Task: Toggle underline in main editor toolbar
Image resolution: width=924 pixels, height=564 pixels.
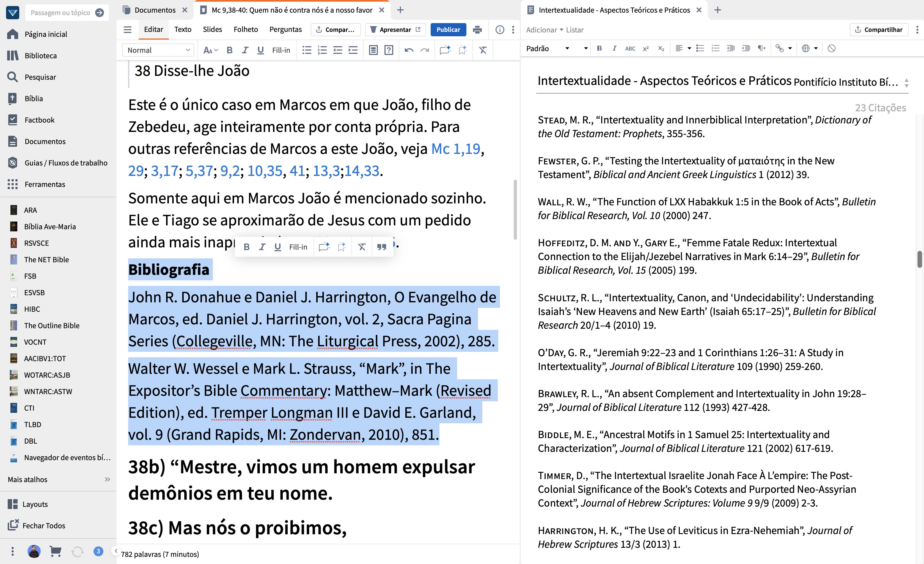Action: (x=260, y=50)
